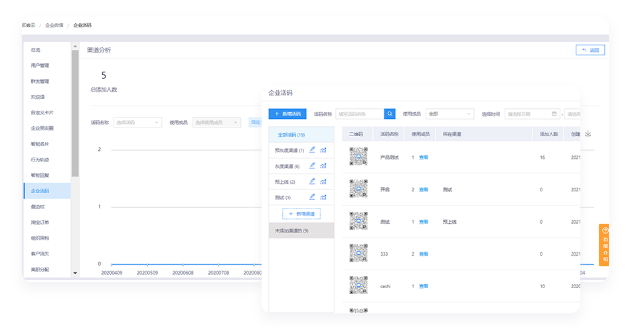644x332 pixels.
Task: Click the 活码名称 search input field
Action: [x=359, y=114]
